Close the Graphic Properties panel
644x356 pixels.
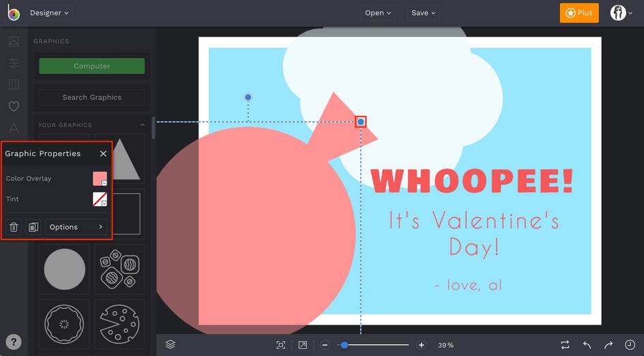coord(103,153)
